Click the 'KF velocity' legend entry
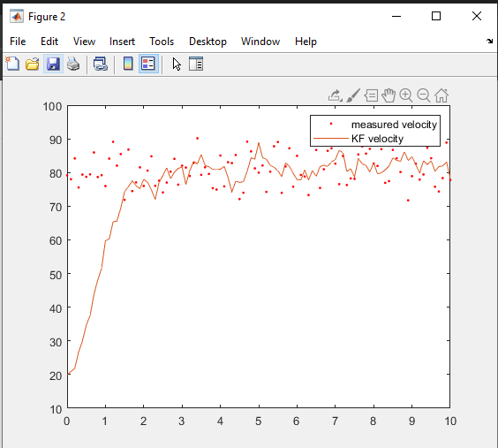498x448 pixels. (377, 139)
